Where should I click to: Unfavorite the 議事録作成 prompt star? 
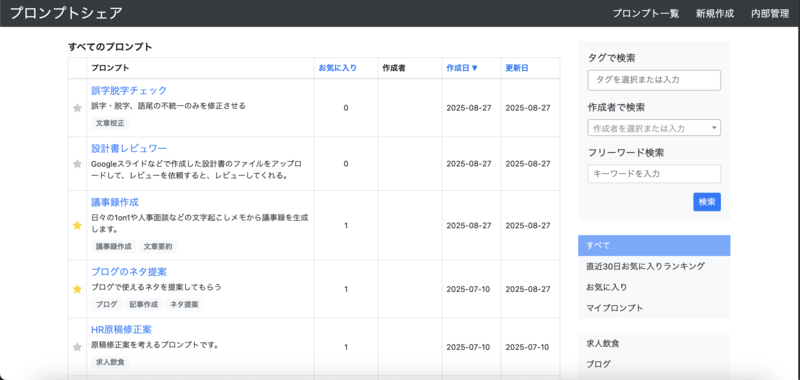(x=77, y=225)
